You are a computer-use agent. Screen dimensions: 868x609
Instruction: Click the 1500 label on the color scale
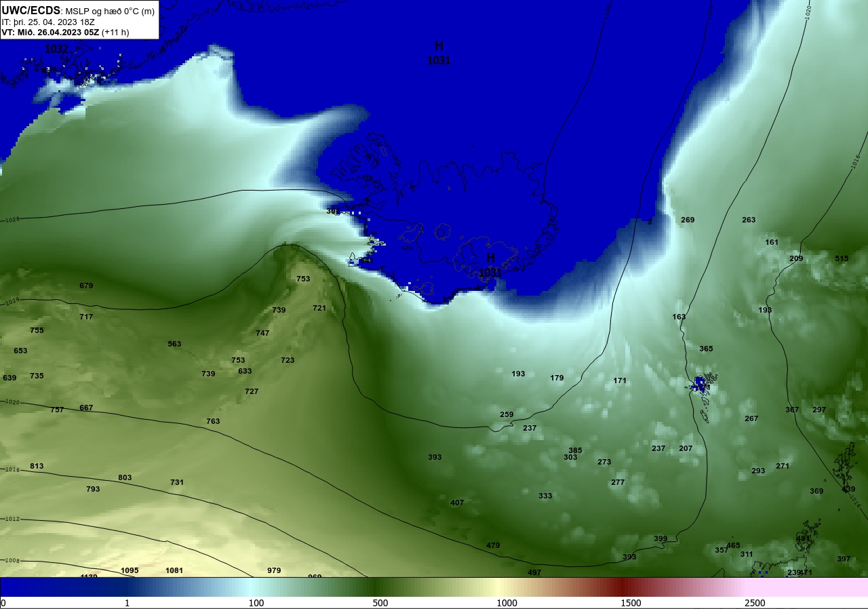631,604
